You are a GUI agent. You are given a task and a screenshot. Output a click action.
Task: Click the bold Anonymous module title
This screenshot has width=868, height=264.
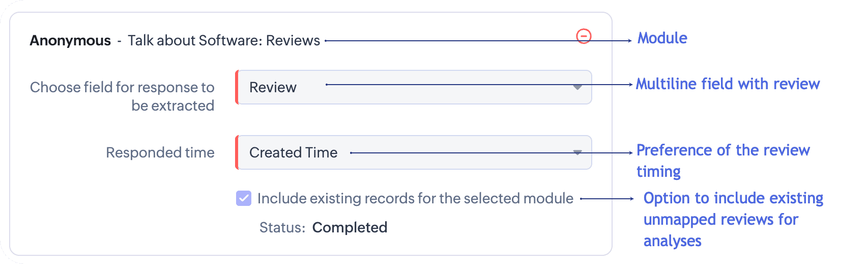[x=70, y=41]
